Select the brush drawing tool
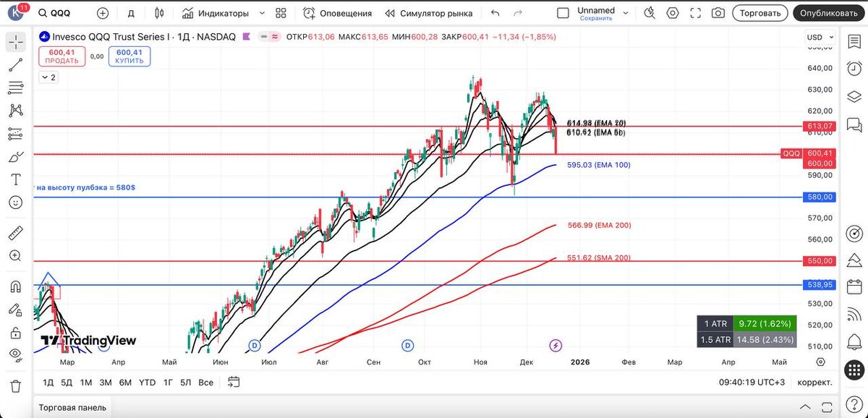The image size is (868, 418). tap(15, 157)
